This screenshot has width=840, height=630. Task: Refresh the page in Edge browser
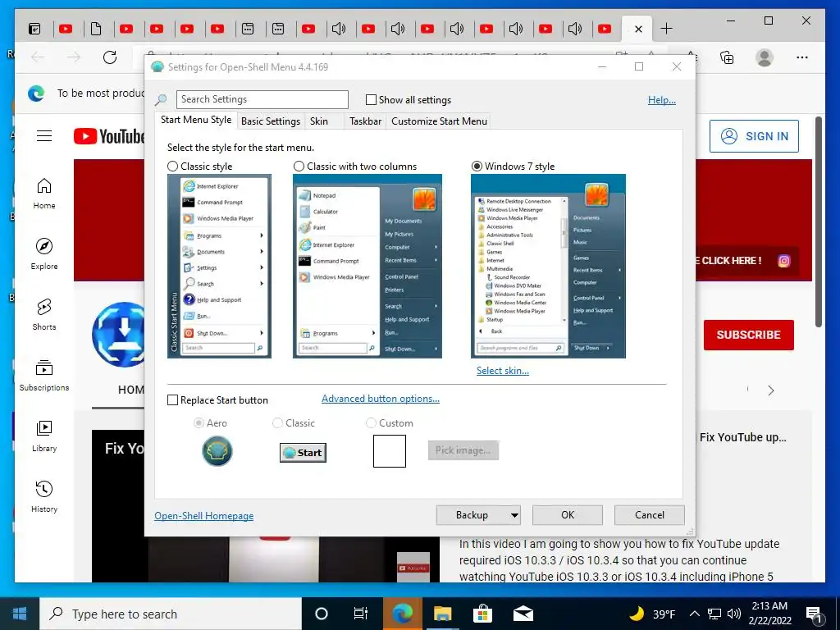pos(110,57)
